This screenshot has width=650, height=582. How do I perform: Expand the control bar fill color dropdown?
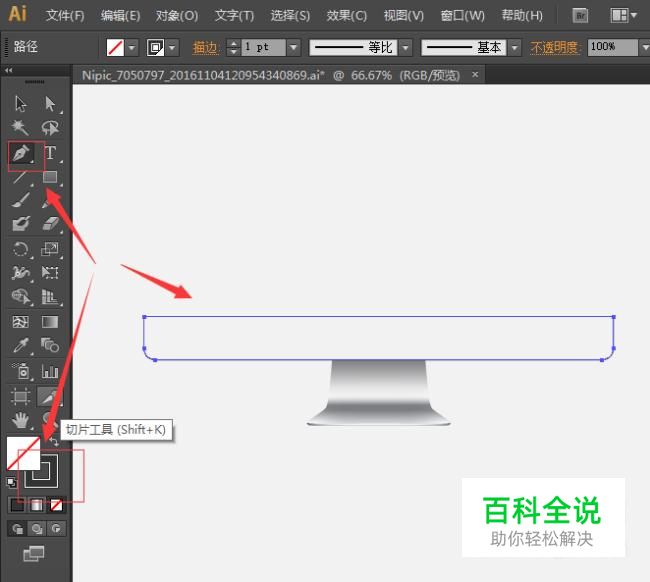(x=132, y=47)
